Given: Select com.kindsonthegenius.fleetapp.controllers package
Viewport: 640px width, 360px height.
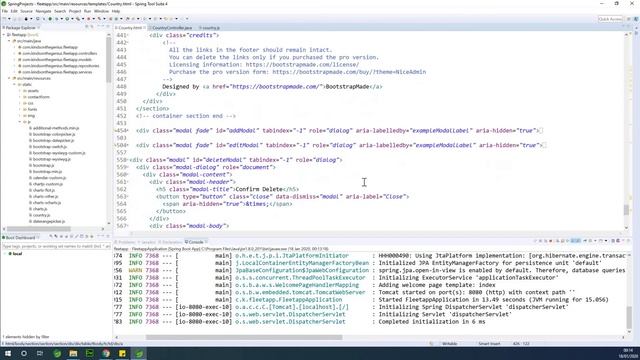Looking at the screenshot, I should tap(59, 53).
